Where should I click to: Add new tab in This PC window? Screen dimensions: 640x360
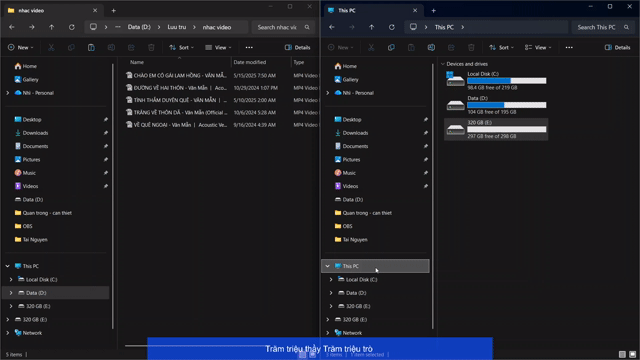tap(433, 11)
